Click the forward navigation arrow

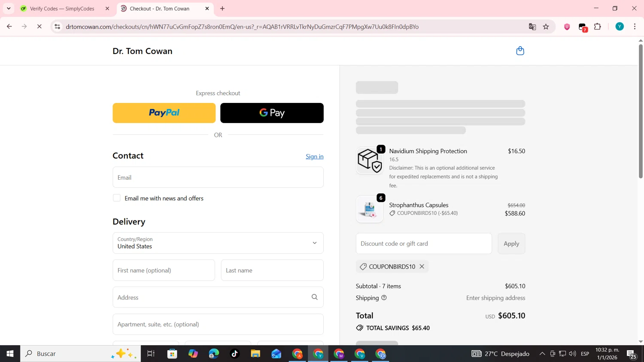(24, 27)
